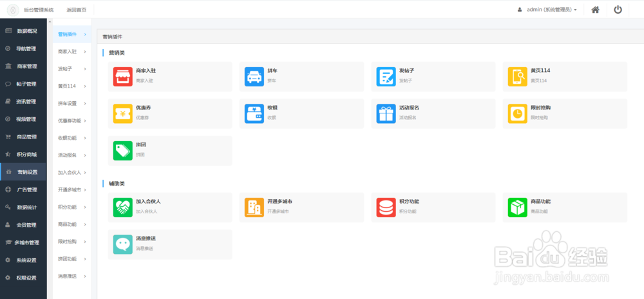The width and height of the screenshot is (644, 299).
Task: Open 开通多城市 in the secondary menu
Action: [72, 189]
